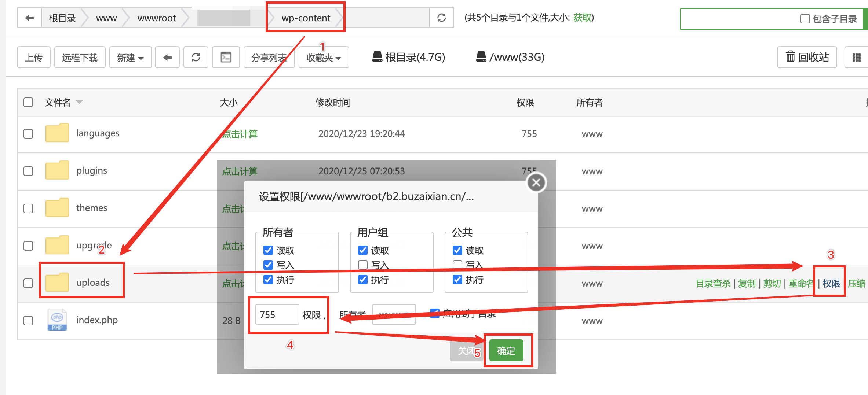The width and height of the screenshot is (868, 395).
Task: Check the uploads row checkbox
Action: (x=28, y=283)
